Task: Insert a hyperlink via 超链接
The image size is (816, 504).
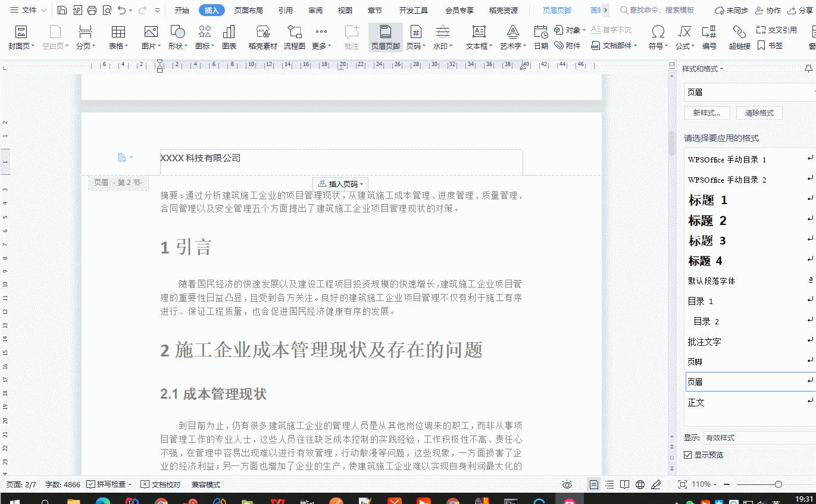Action: [x=739, y=37]
